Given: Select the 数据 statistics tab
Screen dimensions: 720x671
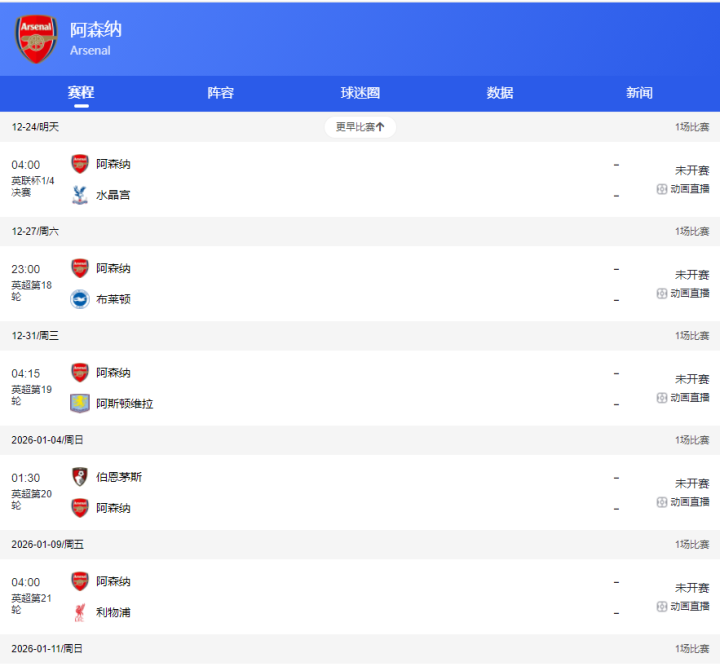Looking at the screenshot, I should click(500, 93).
